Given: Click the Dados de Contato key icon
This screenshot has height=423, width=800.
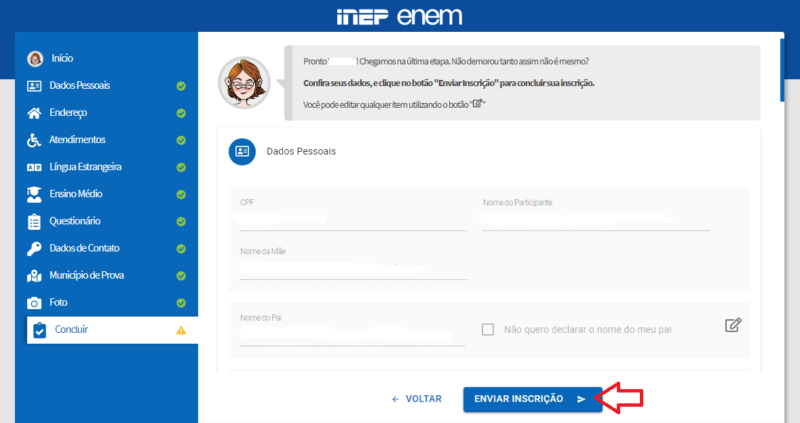Looking at the screenshot, I should [x=35, y=248].
